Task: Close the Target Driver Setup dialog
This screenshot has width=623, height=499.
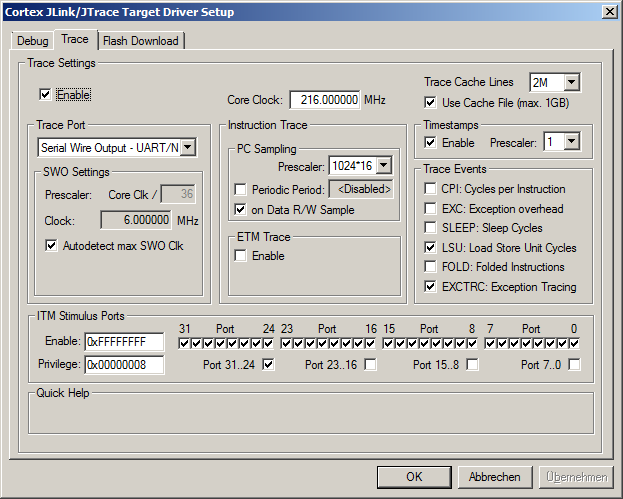Action: tap(610, 12)
